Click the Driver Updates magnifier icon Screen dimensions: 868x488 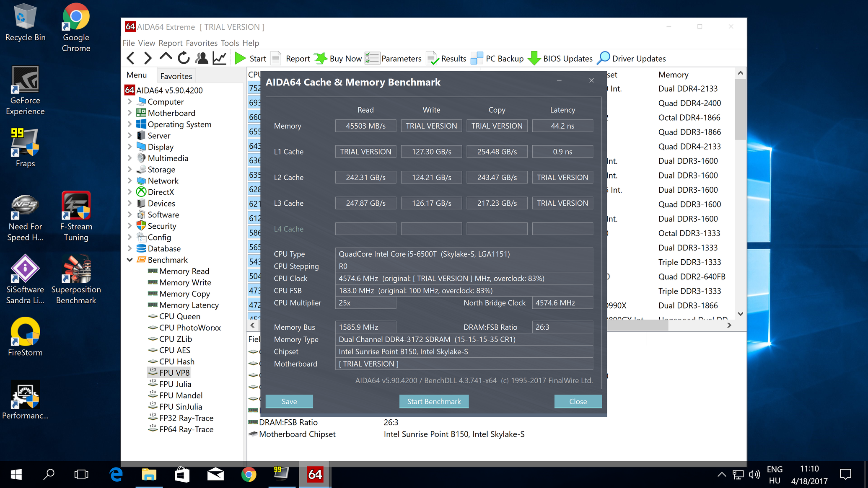[603, 58]
